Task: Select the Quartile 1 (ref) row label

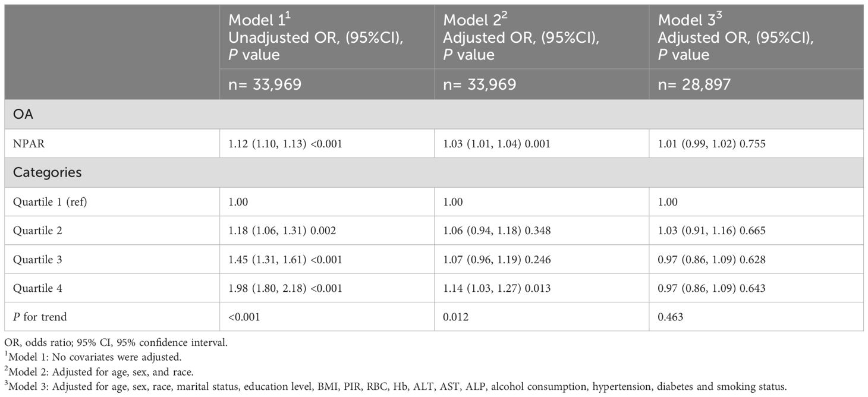Action: pyautogui.click(x=46, y=202)
